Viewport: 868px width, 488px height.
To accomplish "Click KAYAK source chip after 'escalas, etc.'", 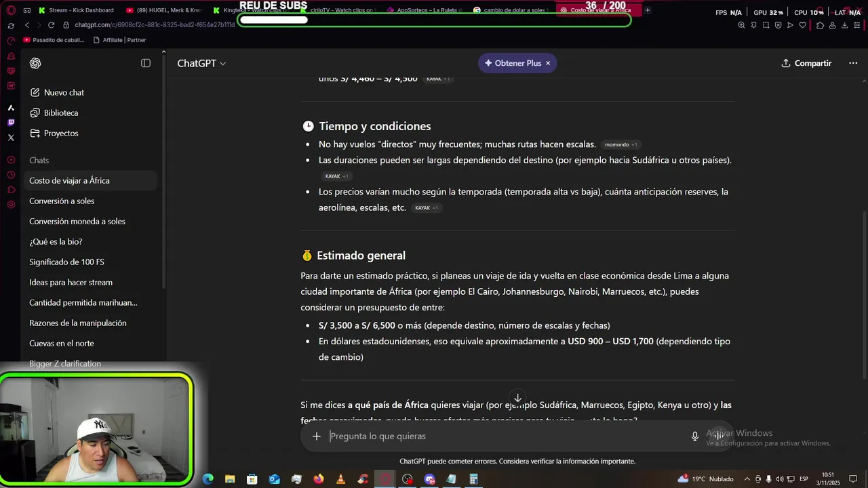I will [427, 208].
